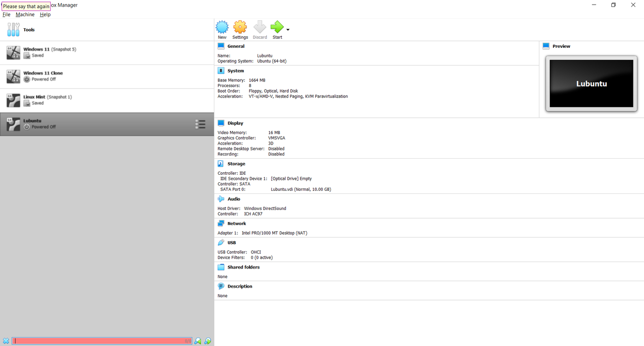Click the System section chip icon
This screenshot has height=346, width=644.
click(x=221, y=71)
